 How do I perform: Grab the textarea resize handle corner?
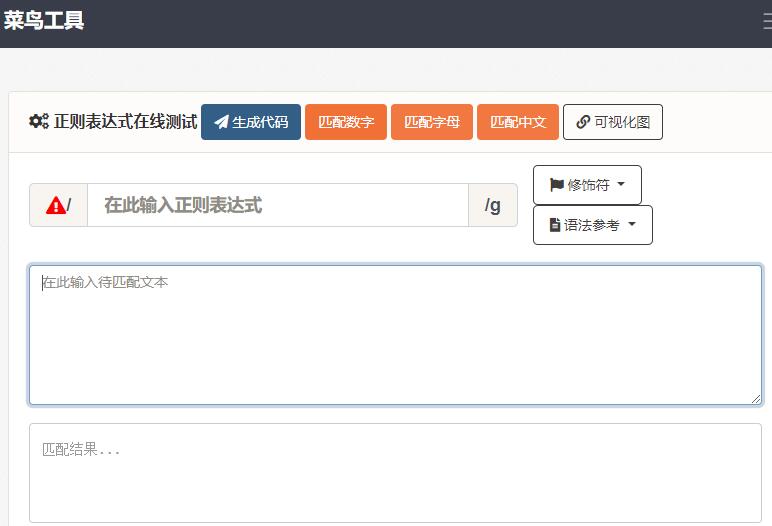click(x=756, y=399)
